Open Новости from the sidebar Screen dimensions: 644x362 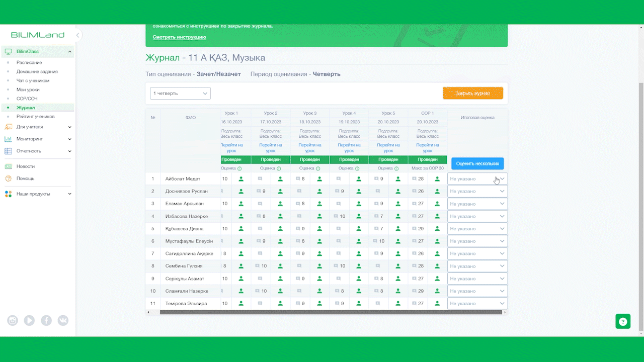click(x=25, y=166)
